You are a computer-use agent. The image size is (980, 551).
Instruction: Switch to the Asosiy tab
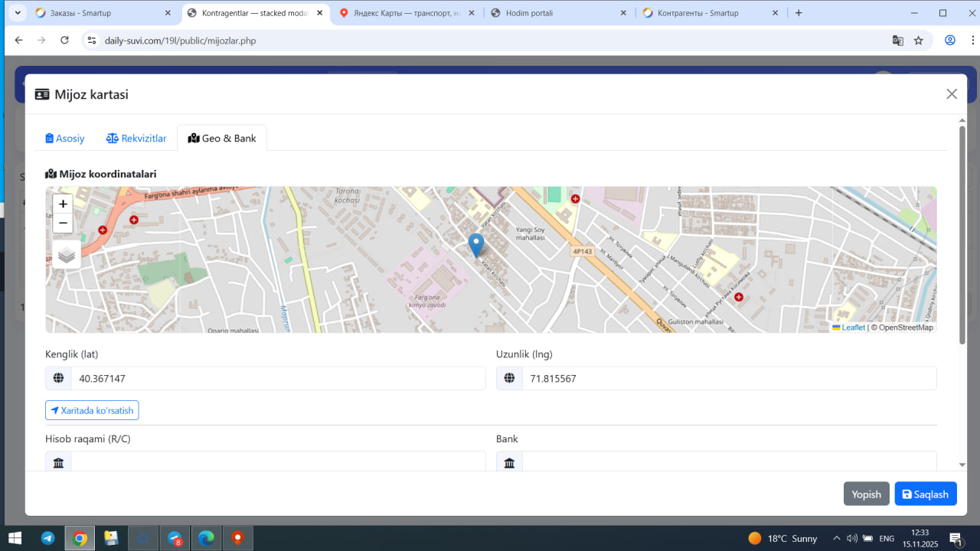pyautogui.click(x=65, y=139)
